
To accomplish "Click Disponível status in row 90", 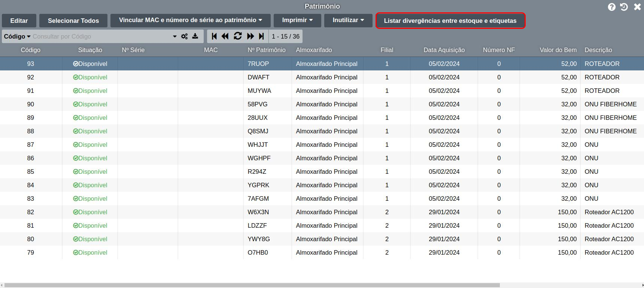I will [90, 104].
